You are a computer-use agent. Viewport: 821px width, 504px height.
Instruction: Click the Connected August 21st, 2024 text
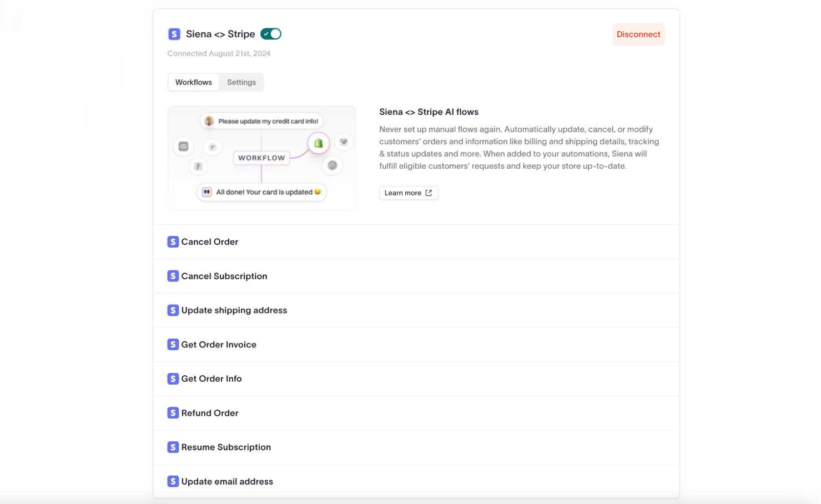click(x=219, y=54)
